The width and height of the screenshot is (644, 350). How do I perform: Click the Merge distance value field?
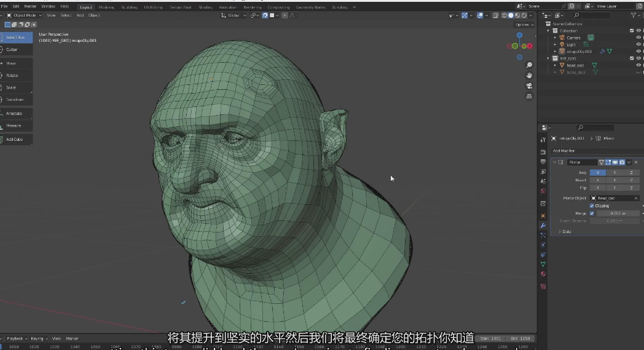[x=617, y=213]
